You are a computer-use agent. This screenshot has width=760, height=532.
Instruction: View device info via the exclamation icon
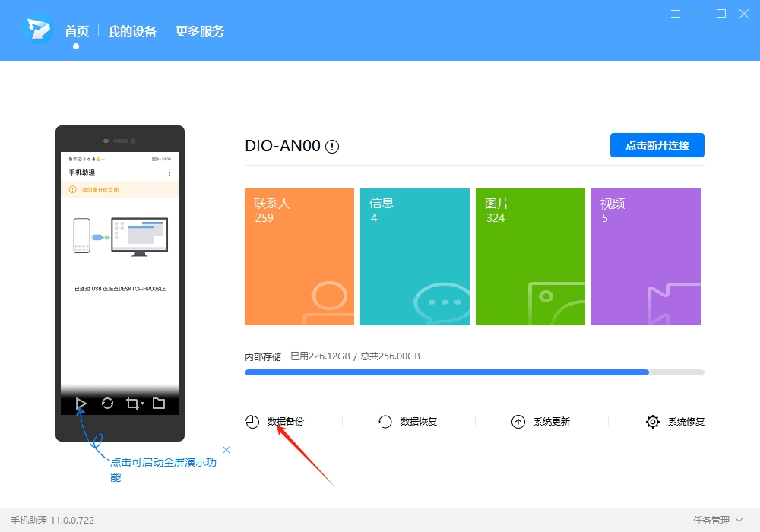(x=332, y=145)
